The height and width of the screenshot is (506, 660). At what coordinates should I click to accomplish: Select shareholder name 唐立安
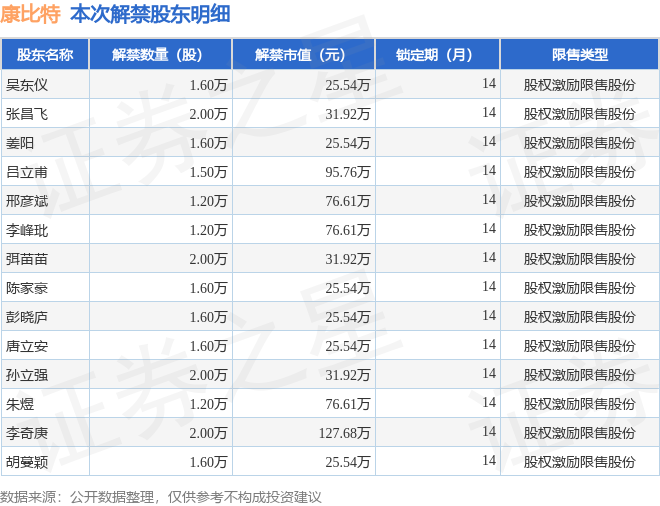tap(27, 346)
